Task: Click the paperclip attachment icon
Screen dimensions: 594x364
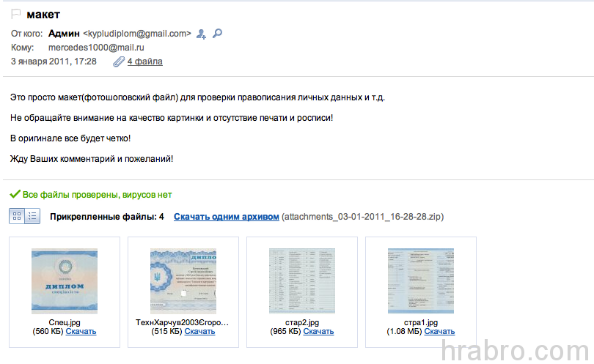Action: 118,62
